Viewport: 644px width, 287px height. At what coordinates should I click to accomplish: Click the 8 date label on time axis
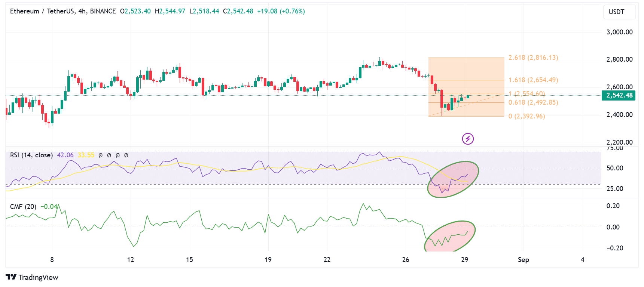pyautogui.click(x=52, y=260)
